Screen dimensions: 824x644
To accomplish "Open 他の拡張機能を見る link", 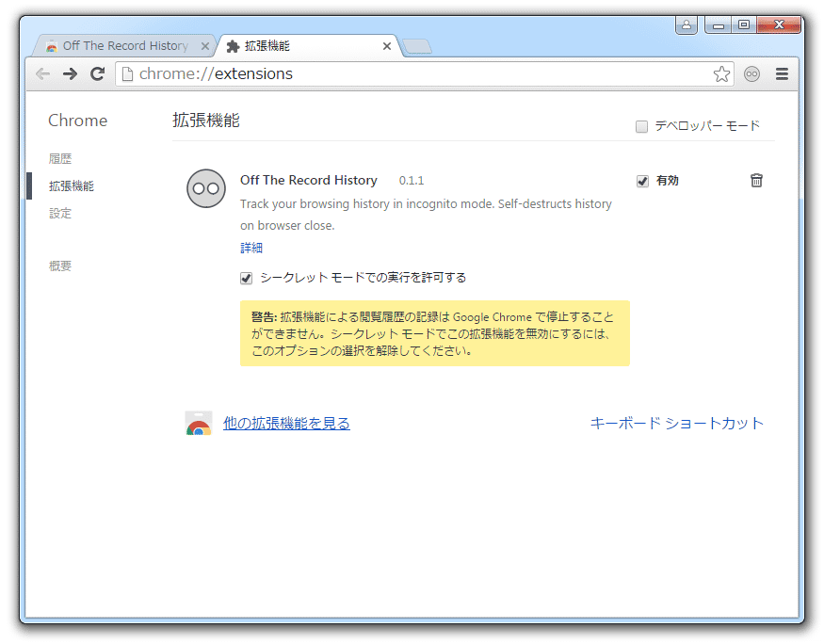I will pos(286,424).
